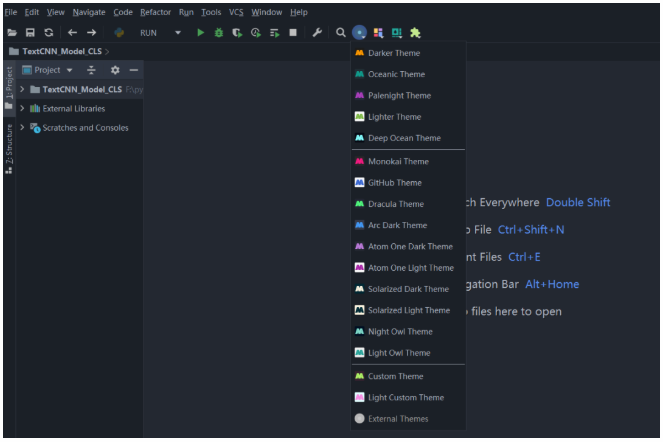This screenshot has width=663, height=442.
Task: Select Deep Ocean Theme
Action: point(408,138)
